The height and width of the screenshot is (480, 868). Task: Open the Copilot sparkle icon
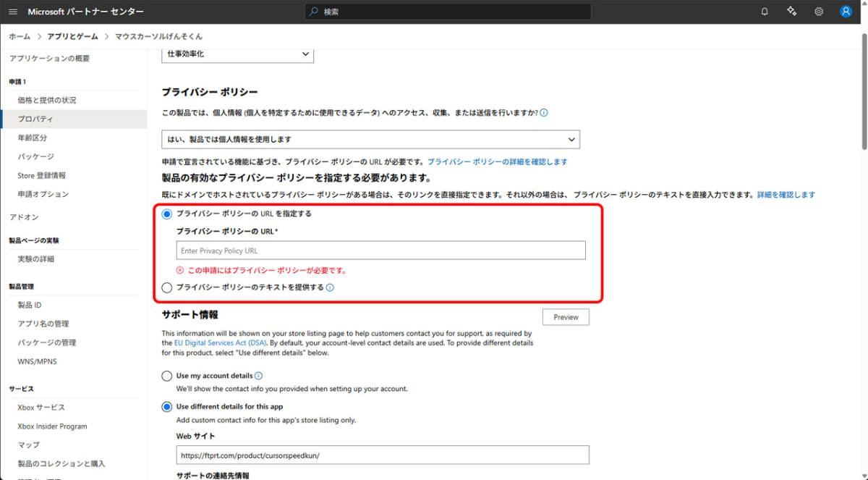(792, 12)
